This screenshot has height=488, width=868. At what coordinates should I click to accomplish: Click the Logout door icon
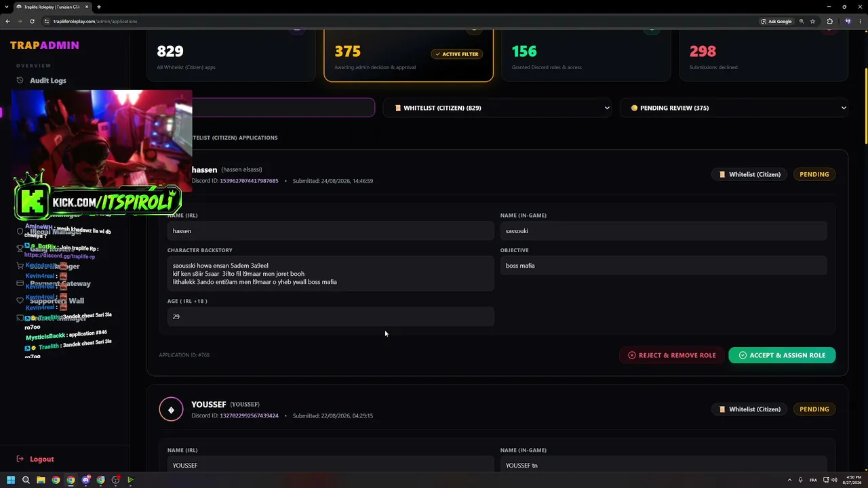(20, 459)
